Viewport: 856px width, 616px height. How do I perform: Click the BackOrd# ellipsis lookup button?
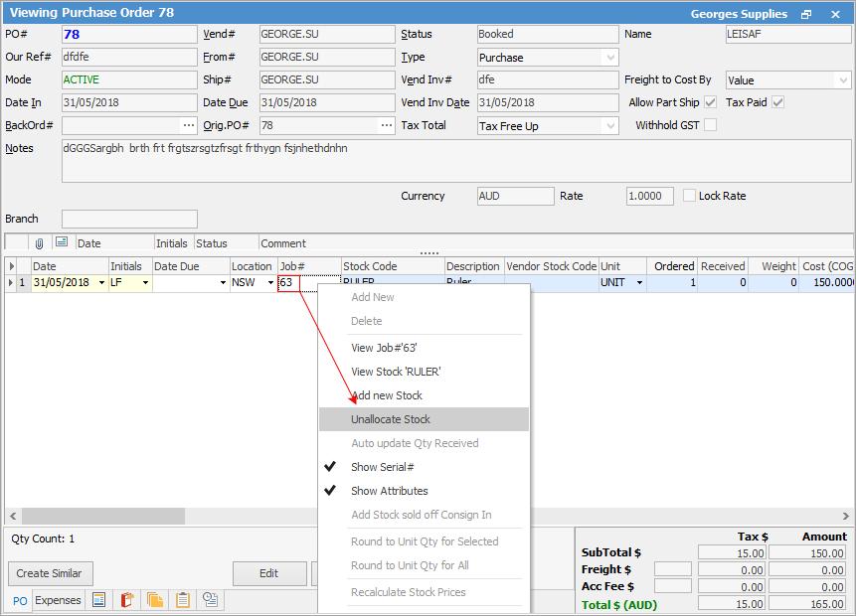pyautogui.click(x=188, y=125)
